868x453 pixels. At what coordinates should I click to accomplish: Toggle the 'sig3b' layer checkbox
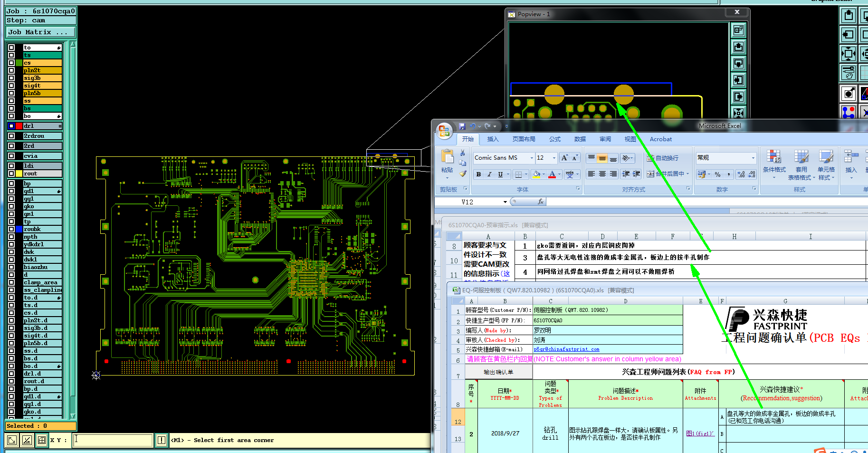point(11,78)
